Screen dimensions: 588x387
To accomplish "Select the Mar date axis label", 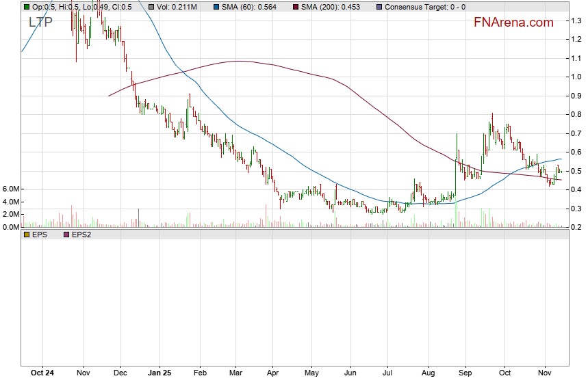I will [236, 374].
